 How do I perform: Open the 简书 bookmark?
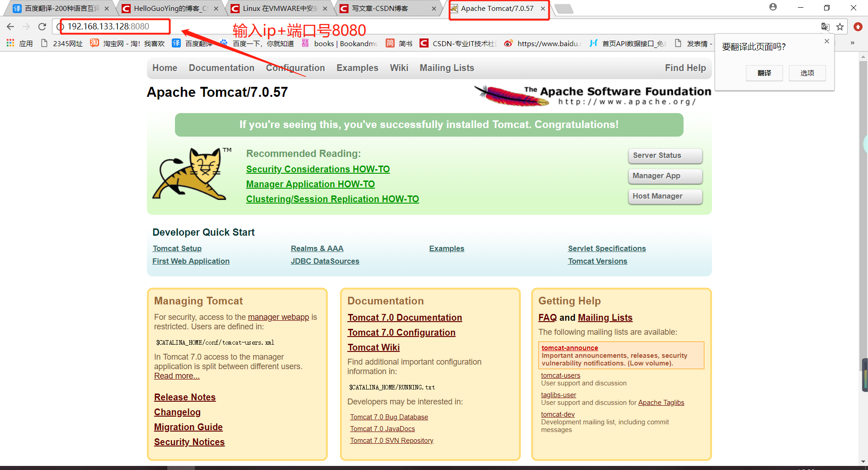point(399,43)
